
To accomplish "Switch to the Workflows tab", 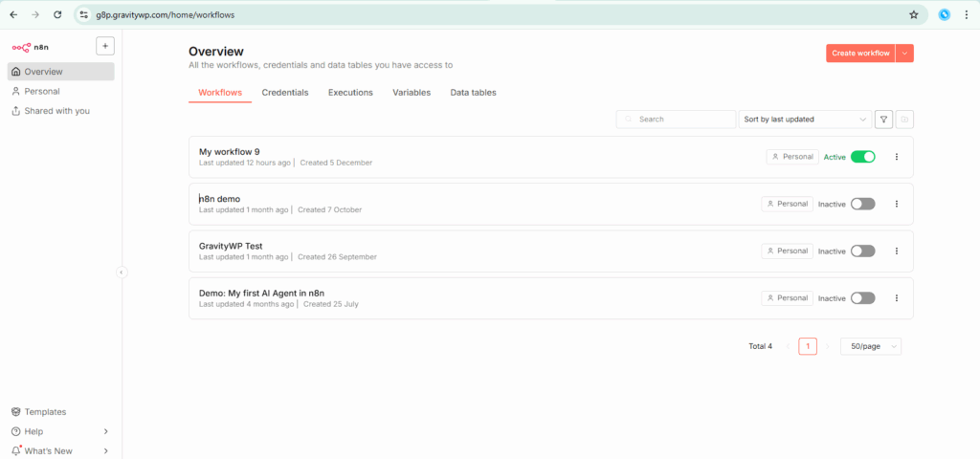I will [220, 93].
